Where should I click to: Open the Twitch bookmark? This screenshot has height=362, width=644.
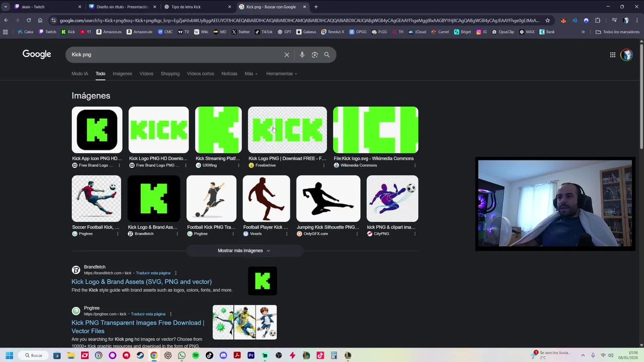48,32
